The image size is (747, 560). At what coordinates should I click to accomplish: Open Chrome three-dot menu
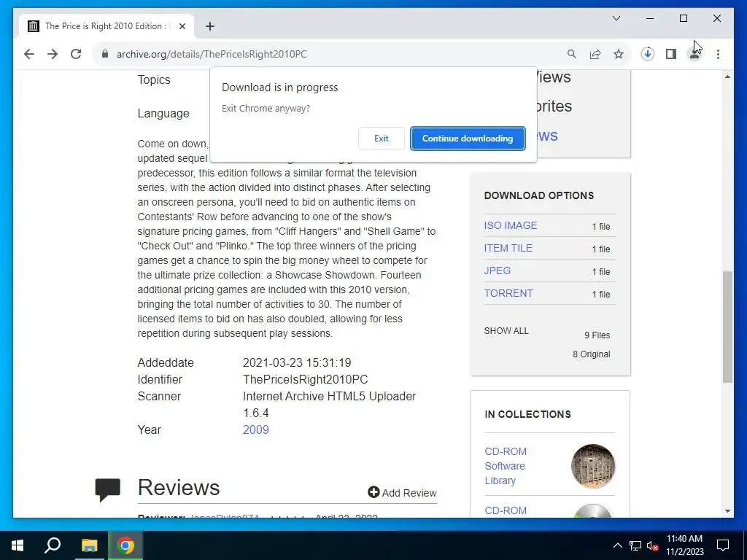718,54
